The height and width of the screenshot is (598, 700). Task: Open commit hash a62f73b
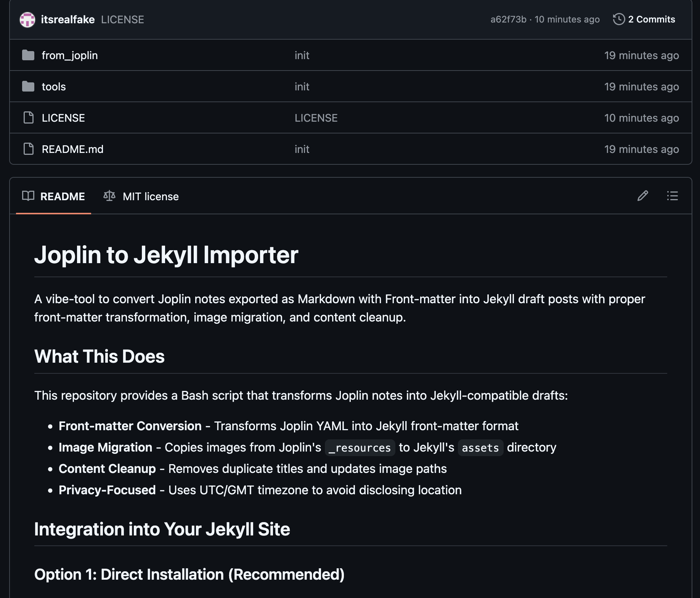pyautogui.click(x=508, y=19)
